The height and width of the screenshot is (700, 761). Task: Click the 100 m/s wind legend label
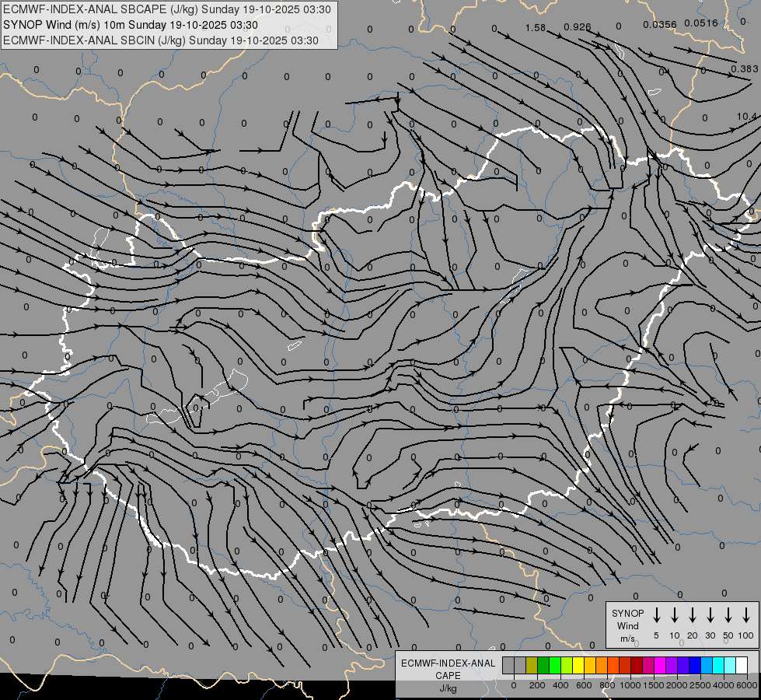coord(746,635)
